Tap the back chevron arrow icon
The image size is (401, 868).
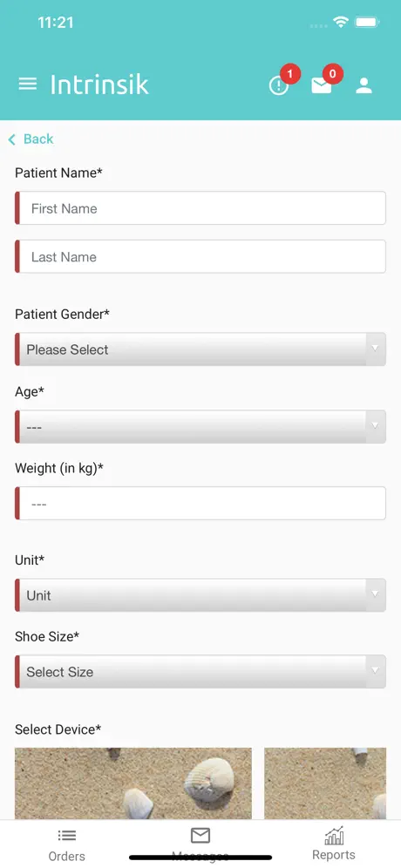tap(11, 139)
